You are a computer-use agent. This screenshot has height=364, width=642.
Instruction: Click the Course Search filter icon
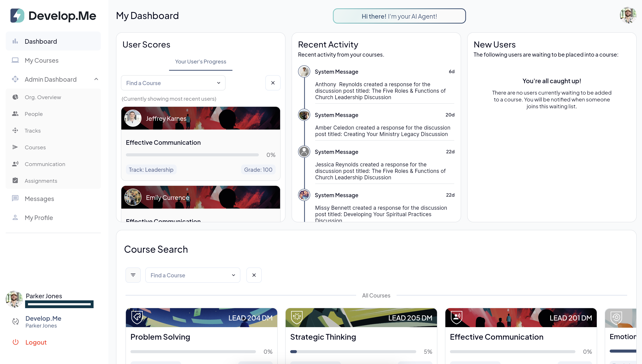coord(133,275)
